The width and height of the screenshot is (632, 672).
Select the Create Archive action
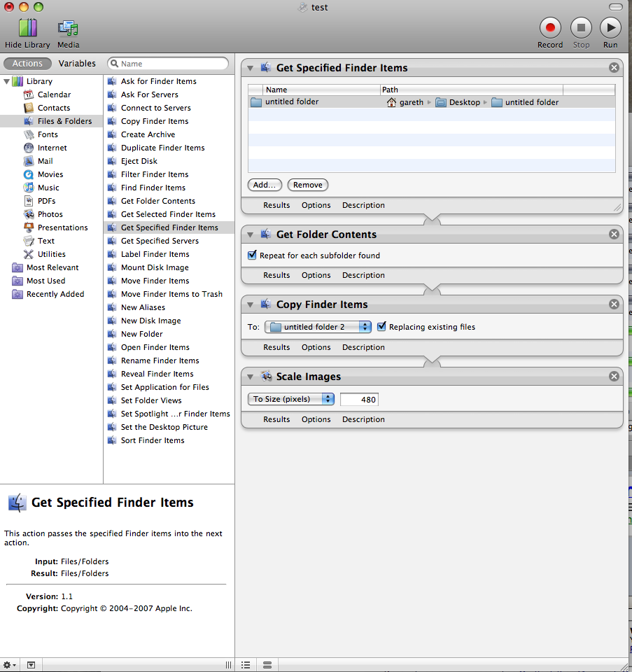coord(148,134)
